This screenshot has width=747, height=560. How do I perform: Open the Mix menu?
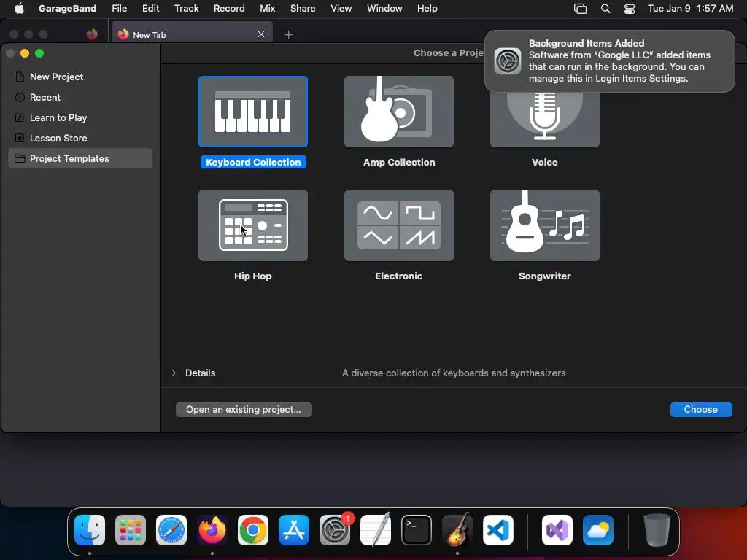pos(267,9)
